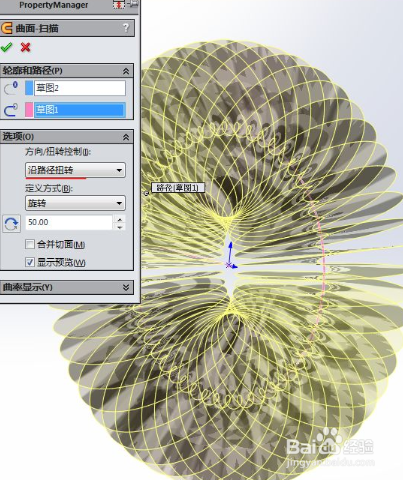Screen dimensions: 403x480
Task: Collapse the 轮廓和路径(P) section
Action: pyautogui.click(x=126, y=71)
